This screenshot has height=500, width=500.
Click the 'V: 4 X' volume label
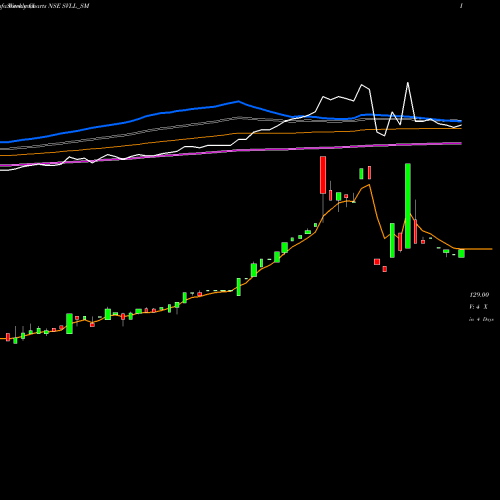(479, 307)
